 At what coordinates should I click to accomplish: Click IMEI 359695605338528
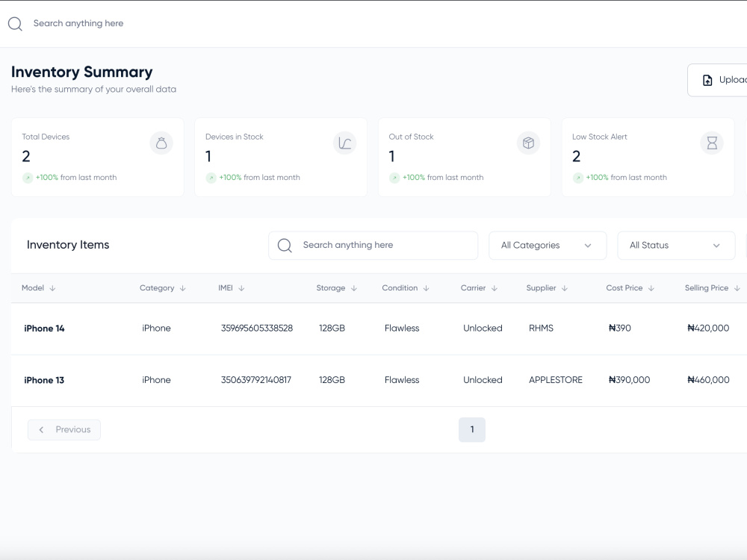257,329
